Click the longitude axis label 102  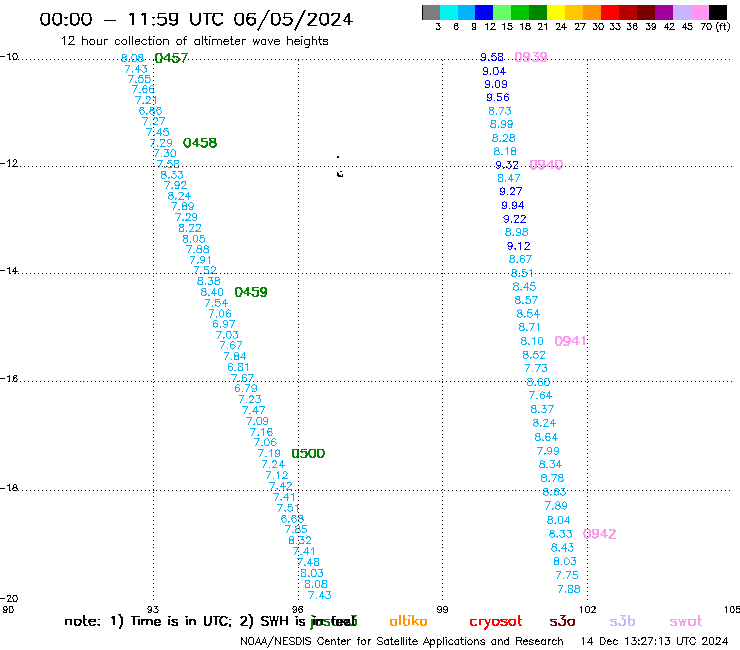click(x=588, y=609)
